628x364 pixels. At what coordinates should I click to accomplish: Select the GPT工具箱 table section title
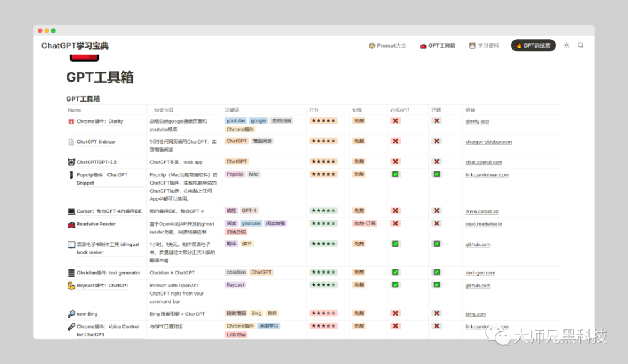[83, 99]
